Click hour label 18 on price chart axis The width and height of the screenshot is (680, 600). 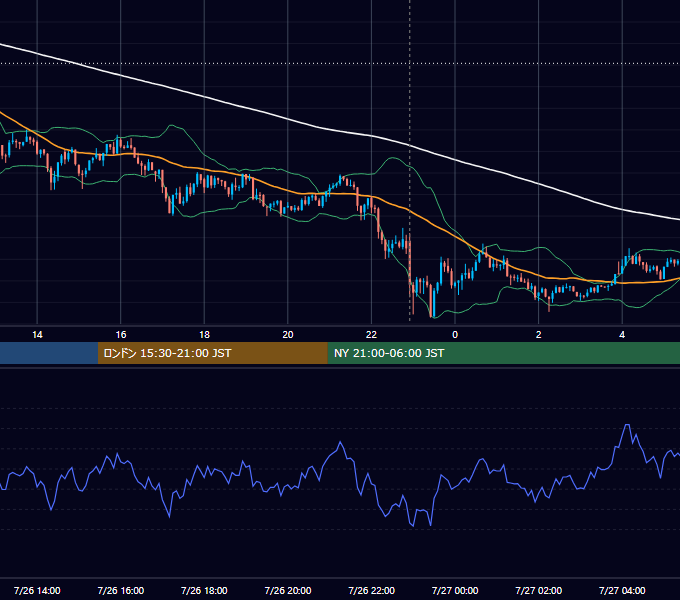(204, 335)
